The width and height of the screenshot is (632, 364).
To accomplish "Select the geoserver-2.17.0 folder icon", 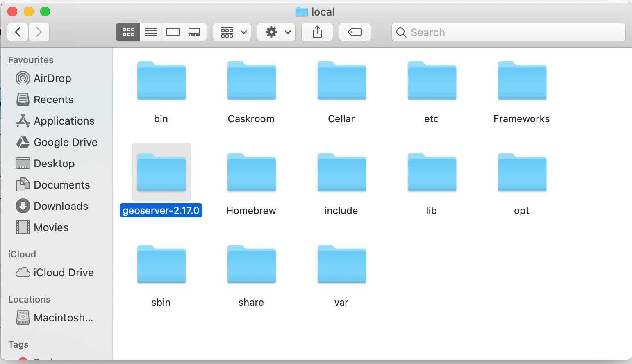I will coord(161,173).
